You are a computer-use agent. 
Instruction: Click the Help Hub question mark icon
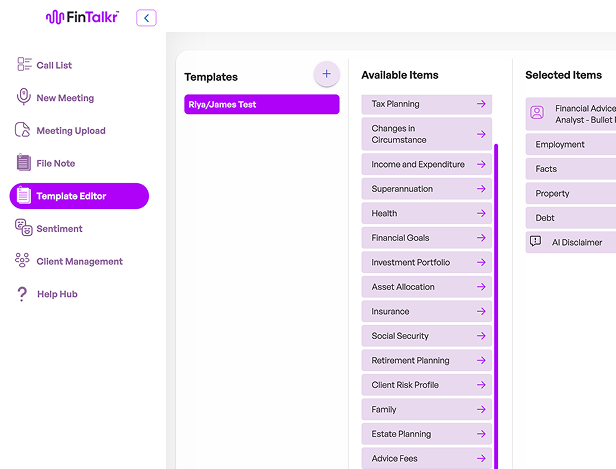coord(23,294)
